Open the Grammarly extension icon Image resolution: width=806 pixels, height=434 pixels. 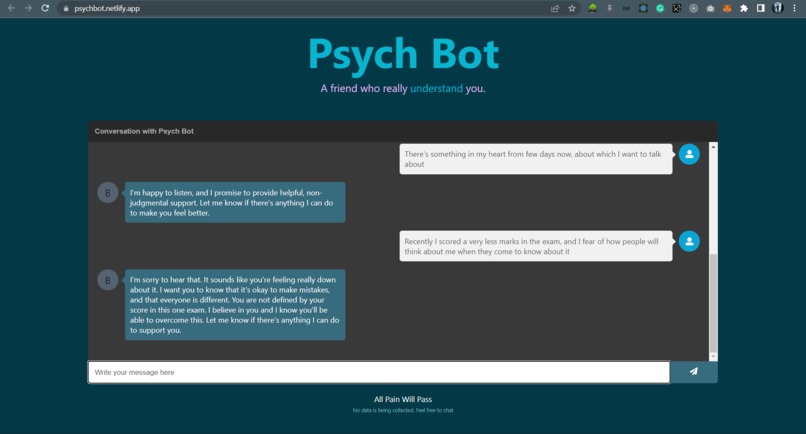coord(660,8)
